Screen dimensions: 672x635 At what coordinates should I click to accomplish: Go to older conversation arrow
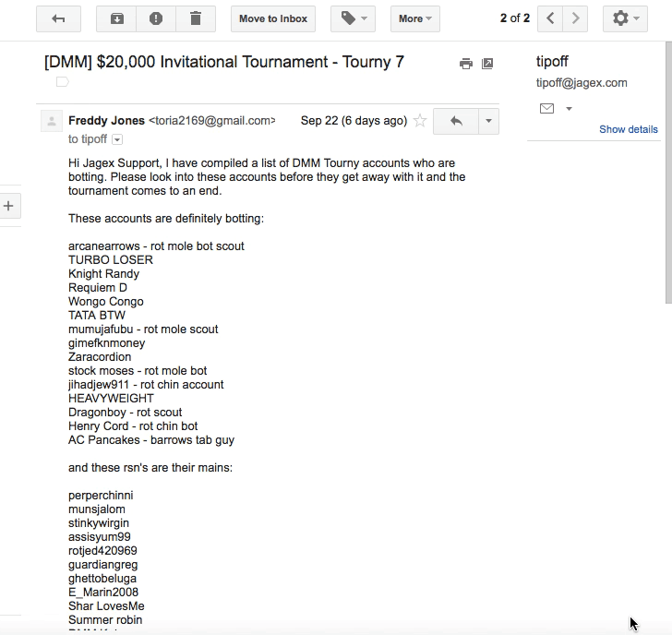(x=575, y=18)
